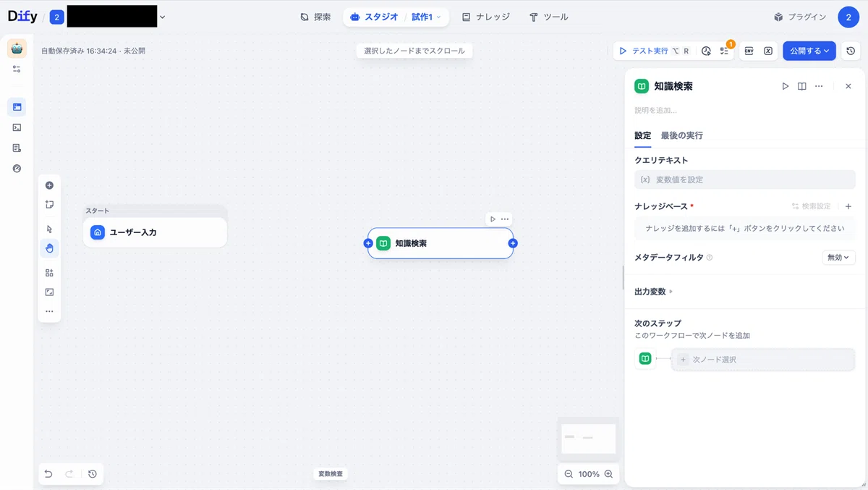
Task: Open user avatar 2 account menu
Action: (848, 17)
